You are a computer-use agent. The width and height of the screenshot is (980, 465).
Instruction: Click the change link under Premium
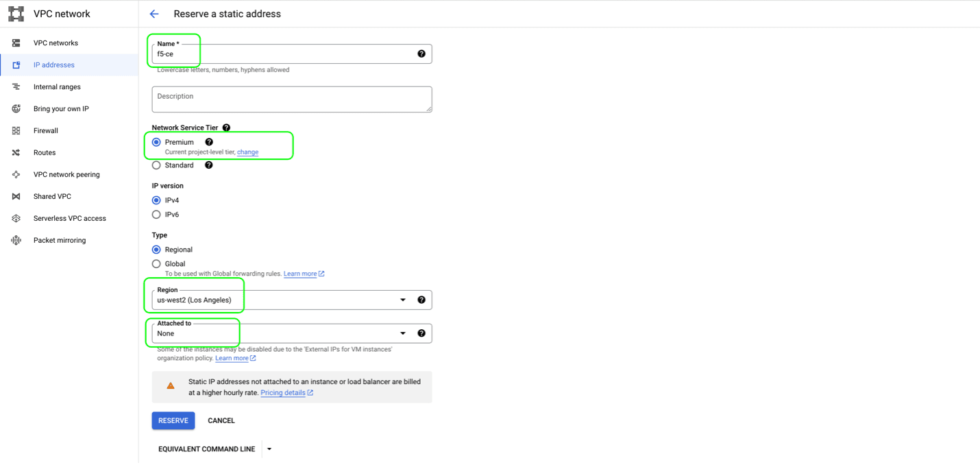tap(247, 152)
